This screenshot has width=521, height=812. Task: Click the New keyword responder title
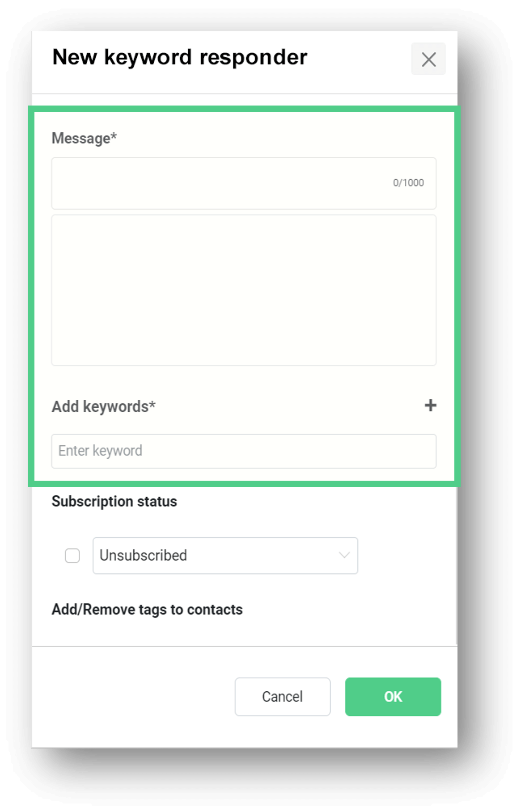180,57
